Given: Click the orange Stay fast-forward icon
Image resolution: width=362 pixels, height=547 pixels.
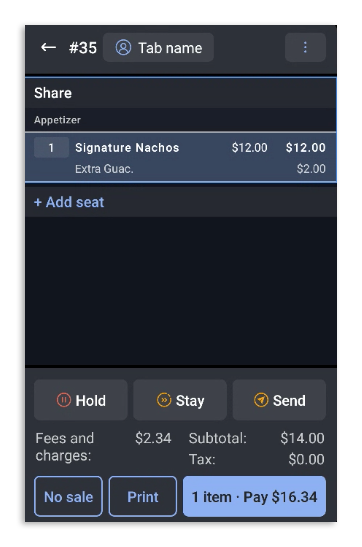Looking at the screenshot, I should (x=164, y=400).
